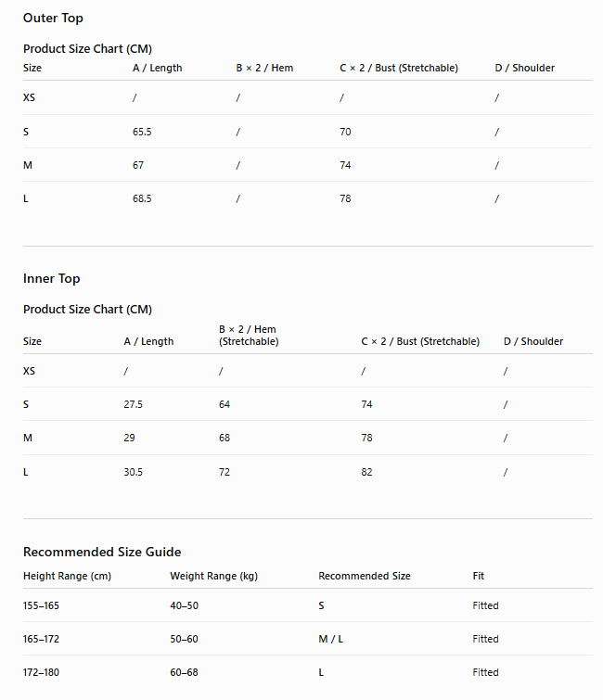Click the Height Range (cm) column header

point(67,576)
